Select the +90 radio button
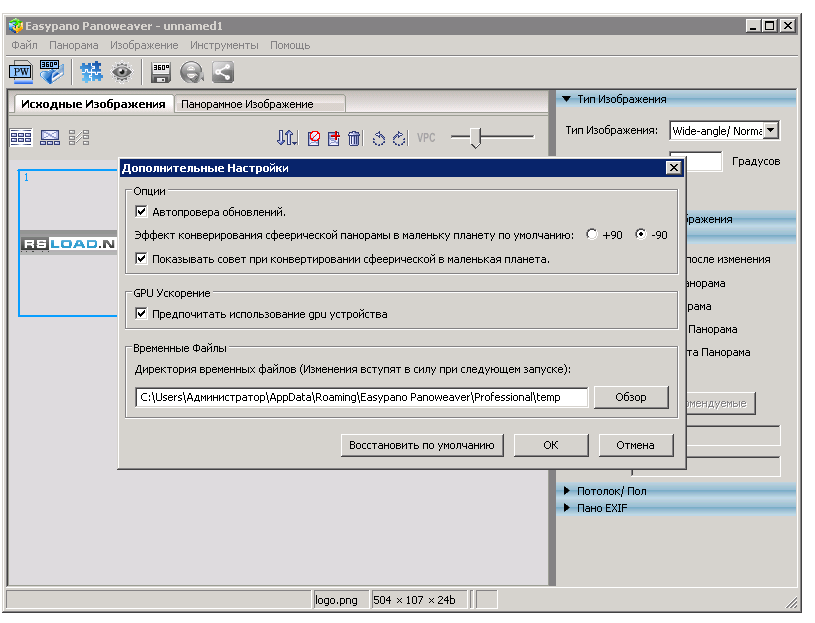Screen dimensions: 815x623 [591, 234]
